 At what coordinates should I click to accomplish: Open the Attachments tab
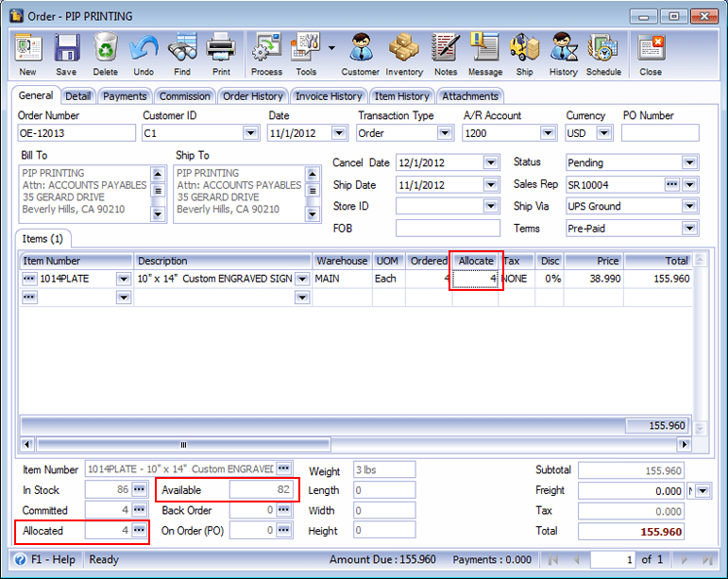(x=470, y=96)
